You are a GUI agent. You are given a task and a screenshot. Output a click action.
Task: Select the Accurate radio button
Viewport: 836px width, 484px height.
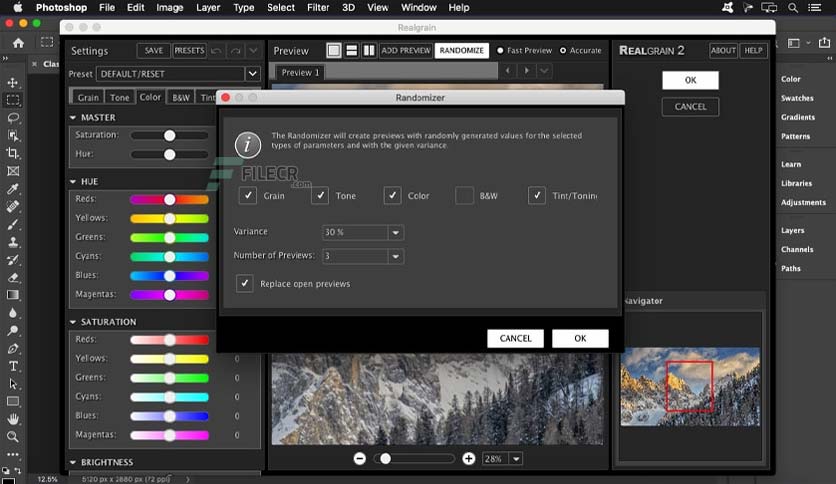click(x=563, y=51)
